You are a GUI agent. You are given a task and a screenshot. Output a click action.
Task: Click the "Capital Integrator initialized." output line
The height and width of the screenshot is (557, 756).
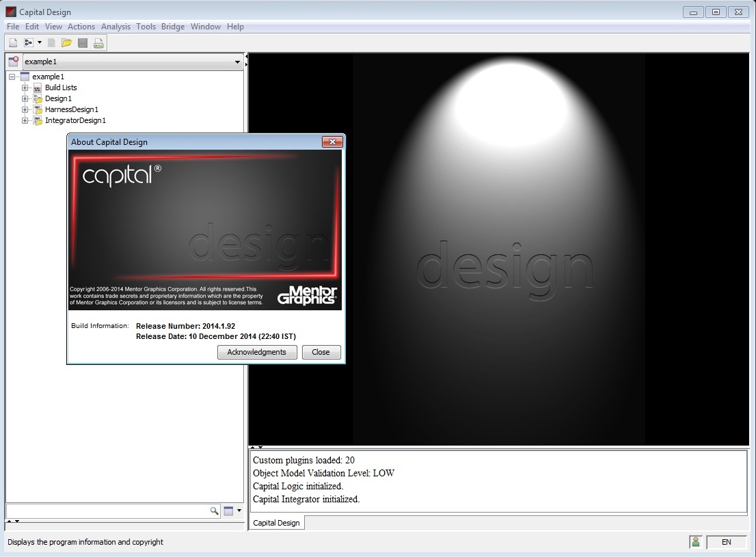pyautogui.click(x=306, y=499)
